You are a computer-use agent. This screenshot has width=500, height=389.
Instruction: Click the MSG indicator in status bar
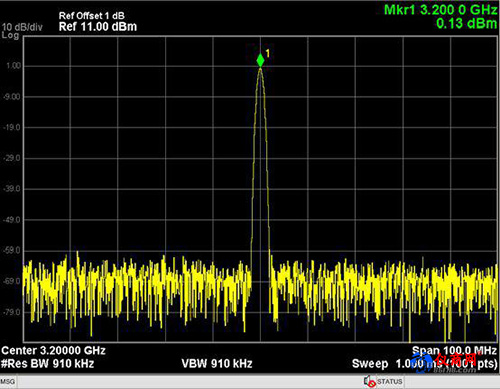pos(7,381)
